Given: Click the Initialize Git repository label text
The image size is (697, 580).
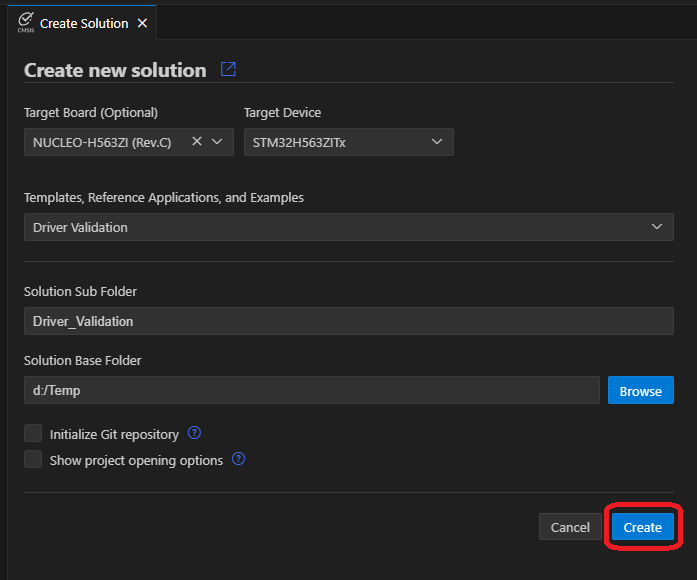Looking at the screenshot, I should click(114, 435).
